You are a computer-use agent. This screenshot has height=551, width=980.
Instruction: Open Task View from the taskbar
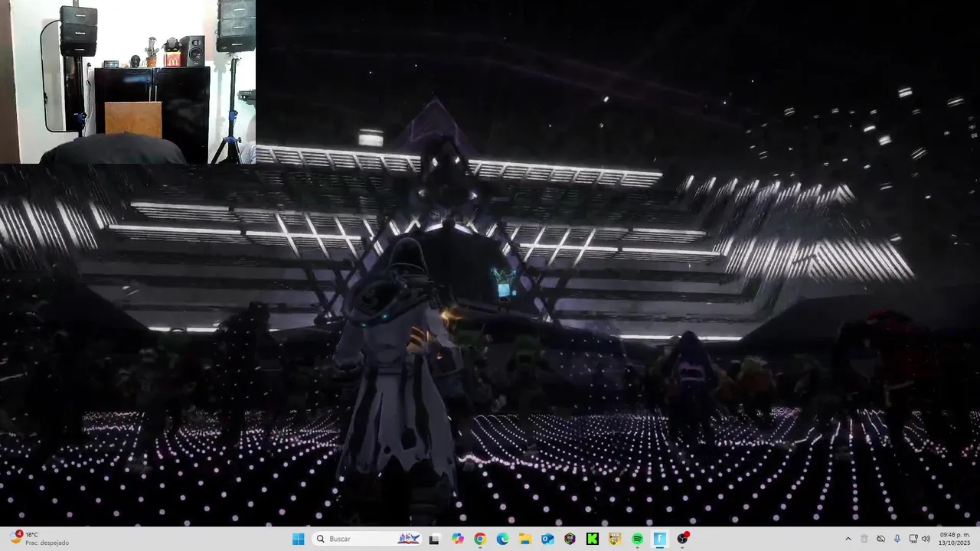434,539
